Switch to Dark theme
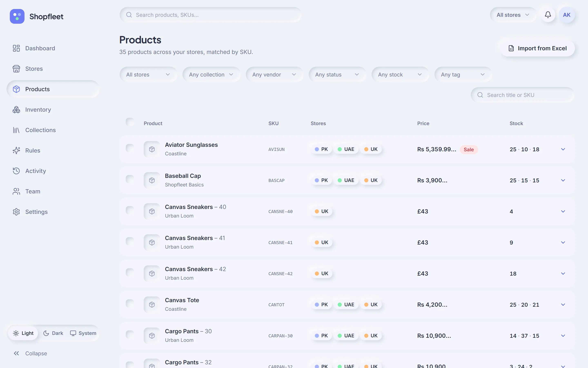This screenshot has height=368, width=588. [53, 333]
